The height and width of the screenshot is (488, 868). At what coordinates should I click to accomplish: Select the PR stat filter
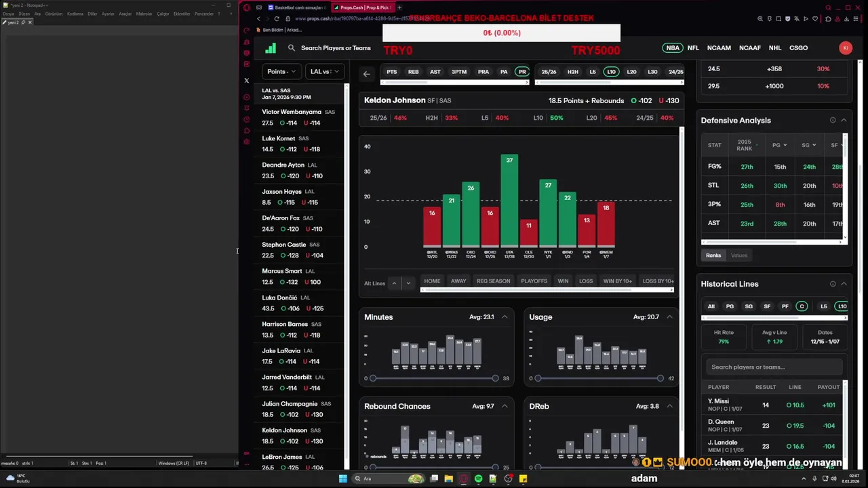point(521,72)
